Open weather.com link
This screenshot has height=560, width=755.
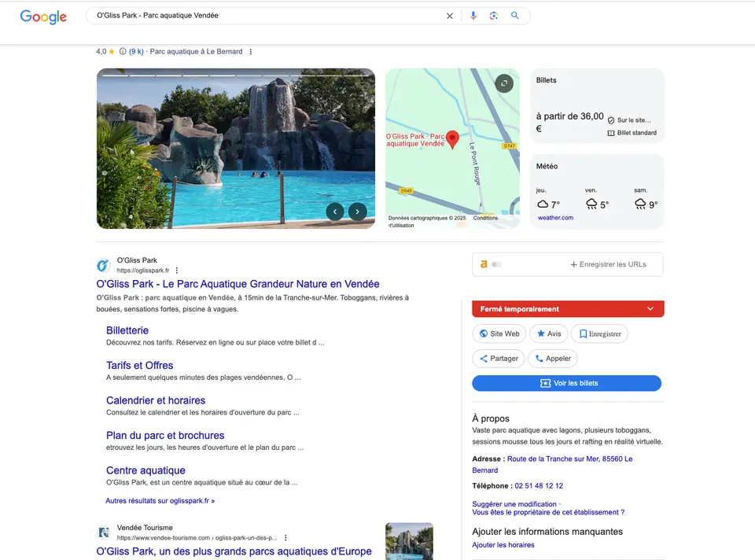point(556,218)
